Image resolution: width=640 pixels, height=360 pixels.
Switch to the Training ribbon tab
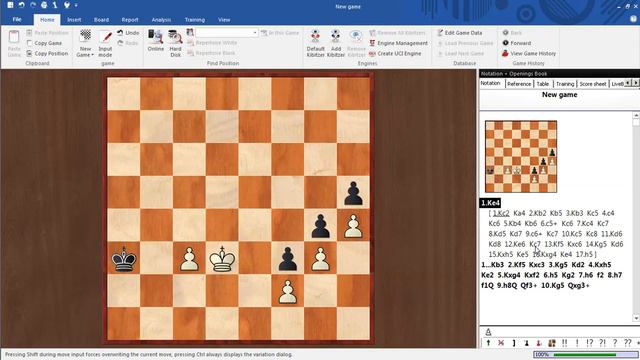pos(194,20)
